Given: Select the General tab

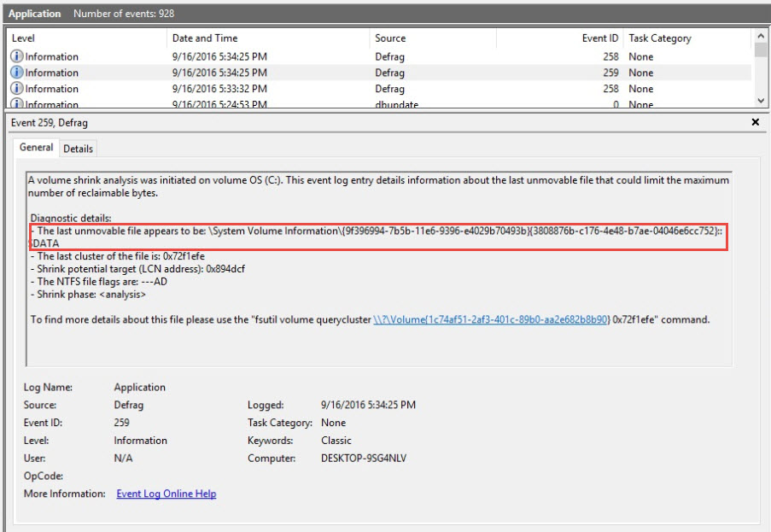Looking at the screenshot, I should pyautogui.click(x=37, y=148).
